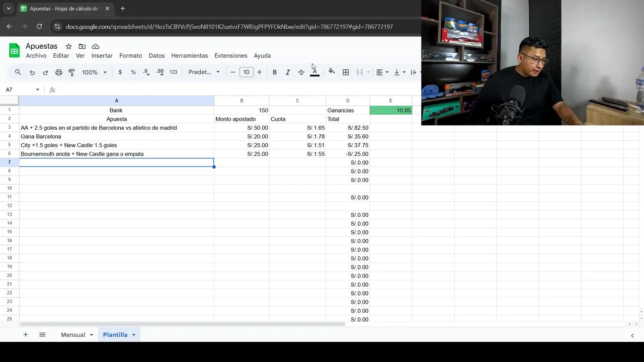Increase font size with plus button
Image resolution: width=644 pixels, height=362 pixels.
click(259, 72)
